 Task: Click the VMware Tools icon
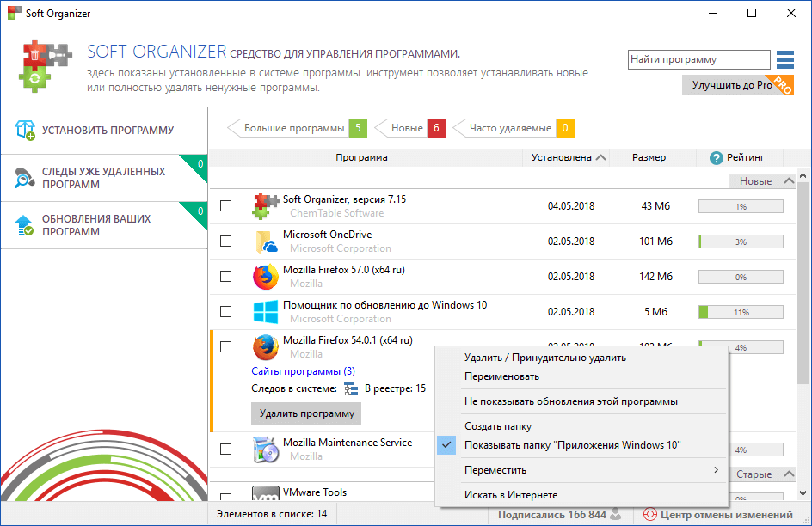tap(266, 493)
